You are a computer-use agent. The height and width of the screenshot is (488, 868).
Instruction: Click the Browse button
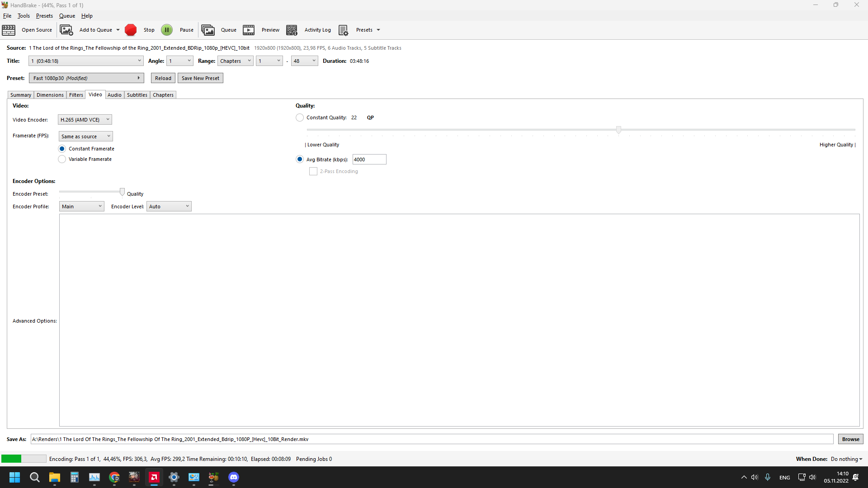coord(850,439)
